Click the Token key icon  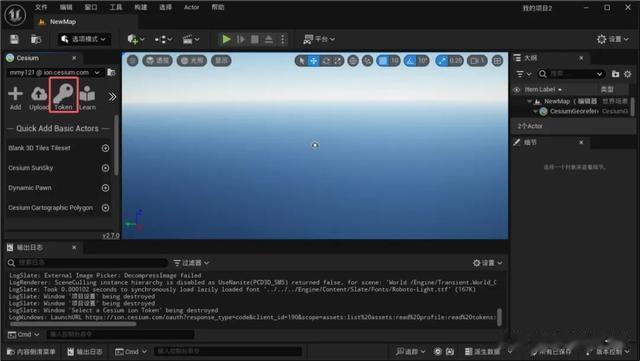point(63,95)
